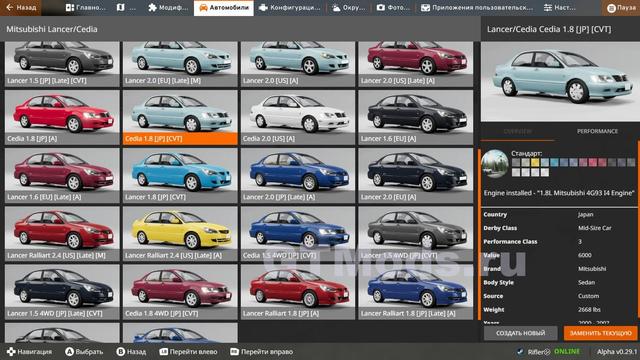Pick the first gray paint swatch
The width and height of the screenshot is (640, 360).
click(x=516, y=162)
